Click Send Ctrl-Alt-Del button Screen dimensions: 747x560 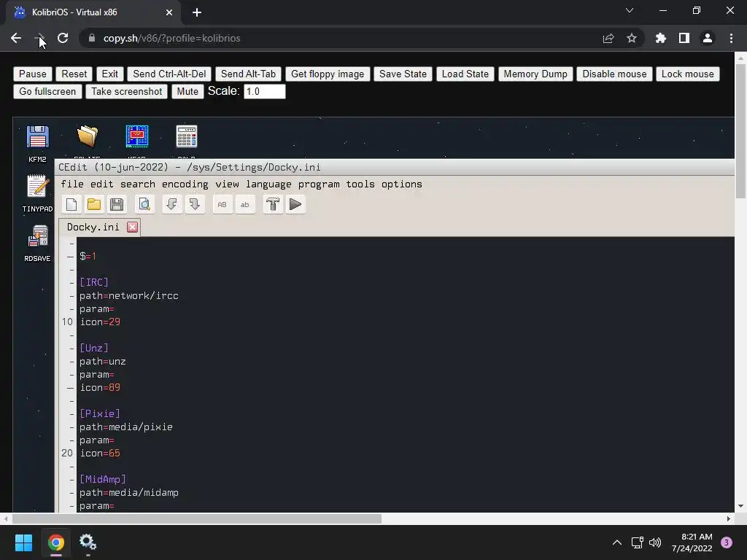(x=169, y=74)
